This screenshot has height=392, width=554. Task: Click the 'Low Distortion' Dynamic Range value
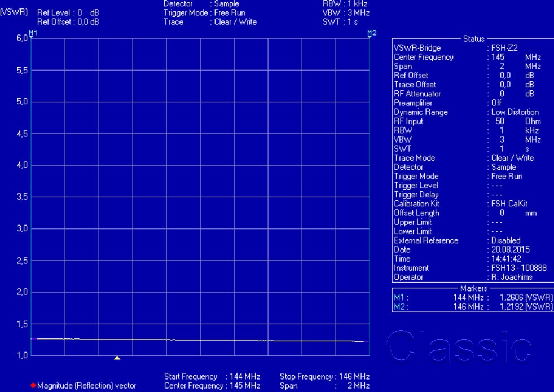[515, 112]
